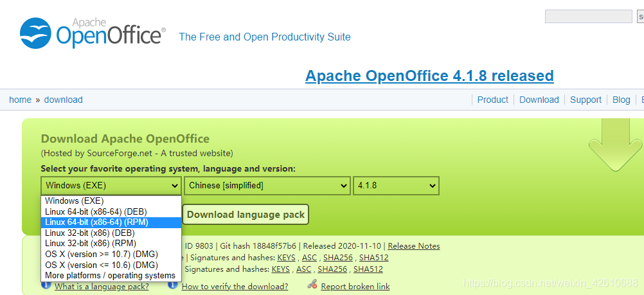Click the info icon beside 'What is a language pack?'
Viewport: 644px width, 295px height.
[x=47, y=285]
